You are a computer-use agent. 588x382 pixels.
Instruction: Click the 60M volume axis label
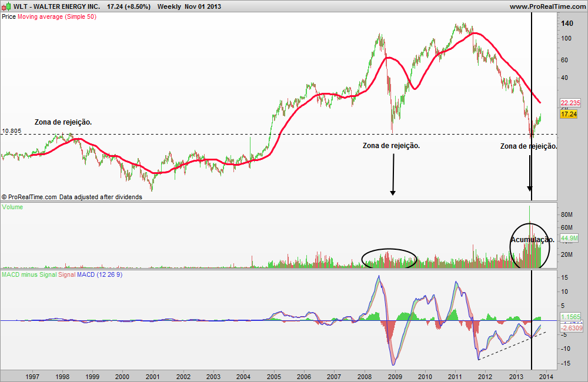tap(567, 227)
